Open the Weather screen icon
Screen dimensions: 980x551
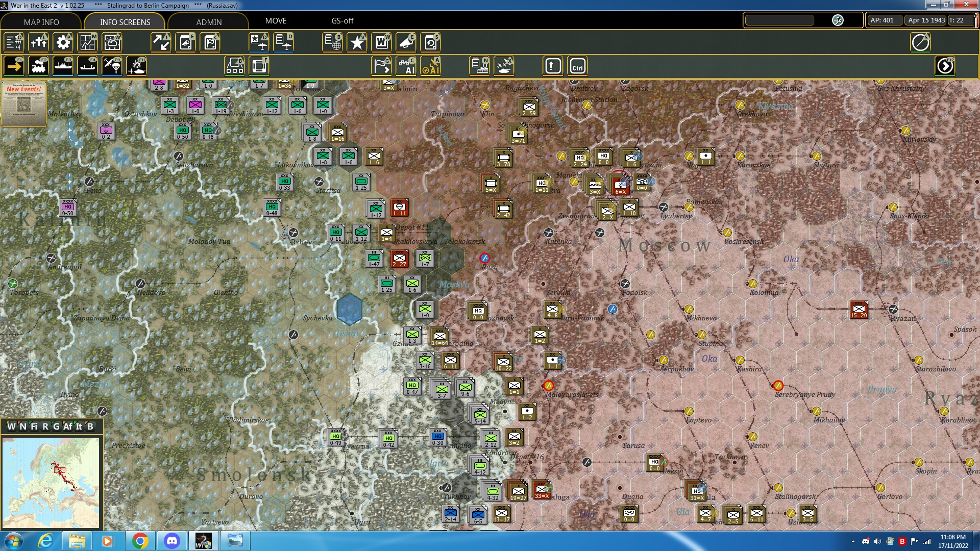click(112, 42)
